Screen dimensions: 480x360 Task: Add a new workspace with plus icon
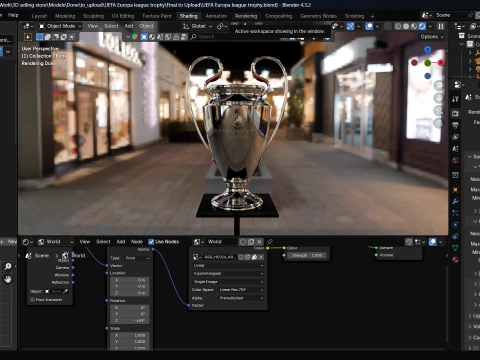tap(372, 16)
